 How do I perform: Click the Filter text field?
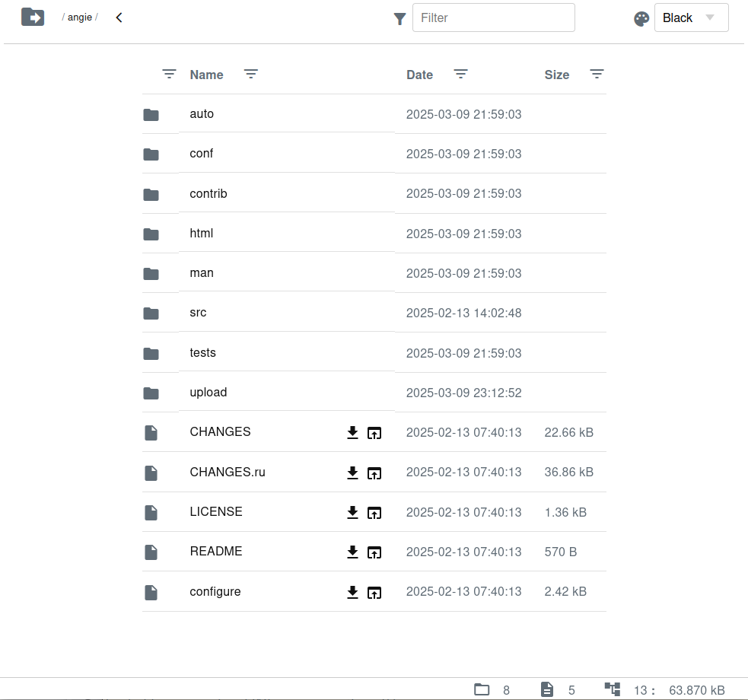(493, 17)
